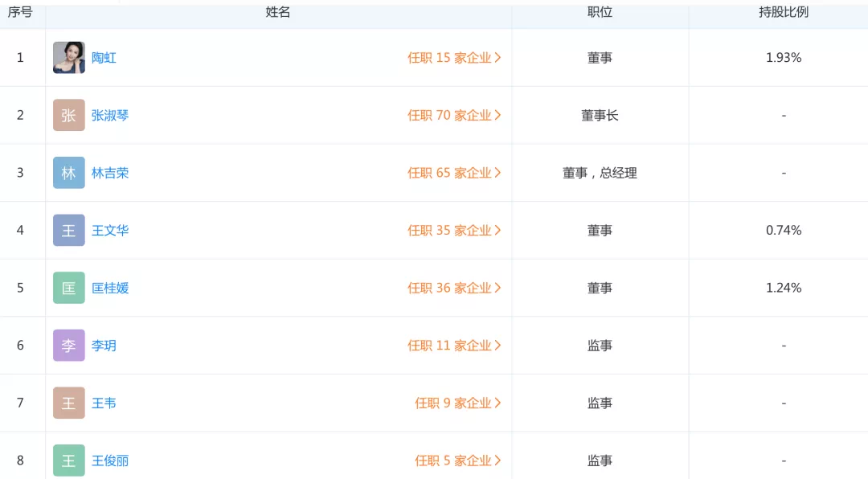Open 陶虹's profile photo thumbnail
Viewport: 868px width, 479px height.
coord(68,58)
